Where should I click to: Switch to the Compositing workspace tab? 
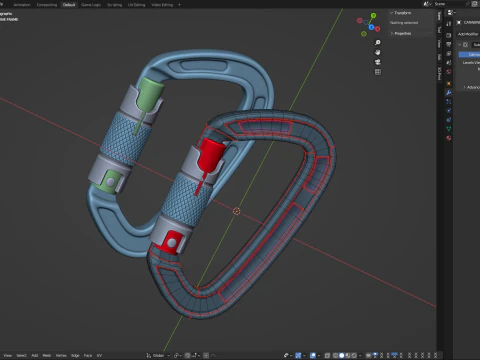(x=47, y=5)
